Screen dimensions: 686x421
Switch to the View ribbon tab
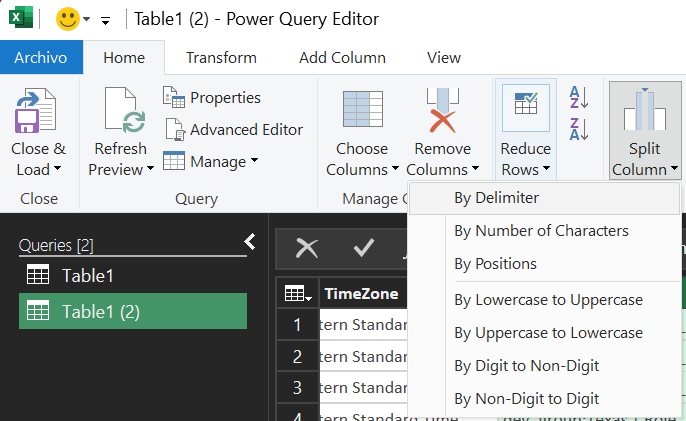444,57
